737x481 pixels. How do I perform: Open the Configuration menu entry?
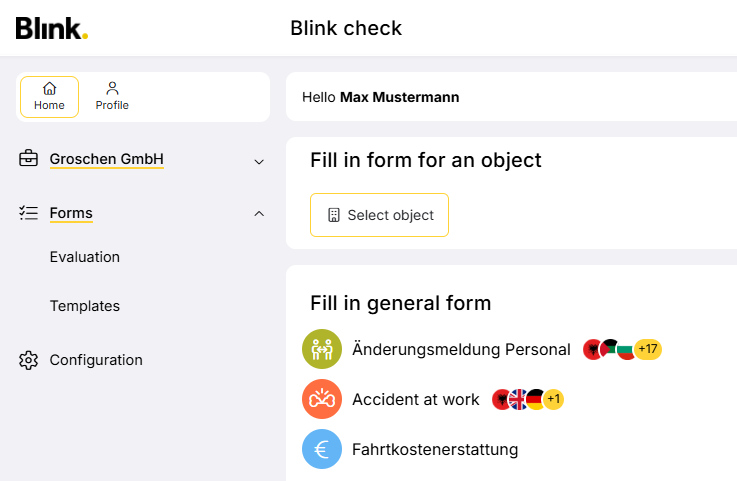[96, 360]
